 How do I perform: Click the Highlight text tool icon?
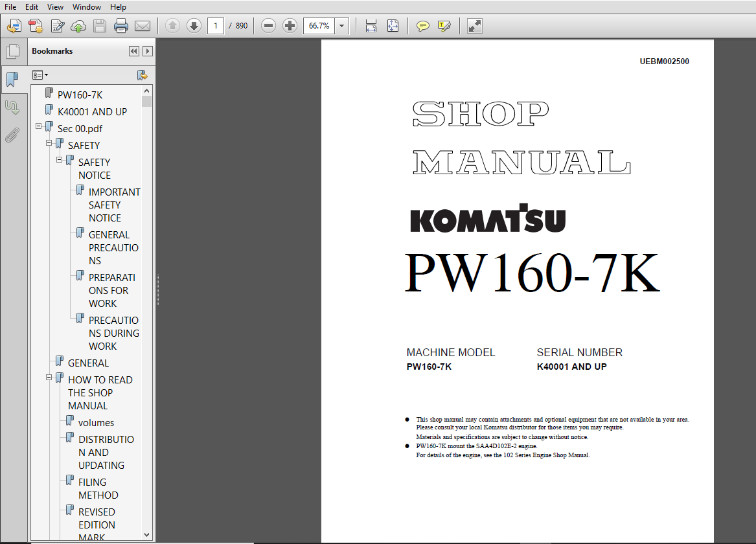pos(444,25)
